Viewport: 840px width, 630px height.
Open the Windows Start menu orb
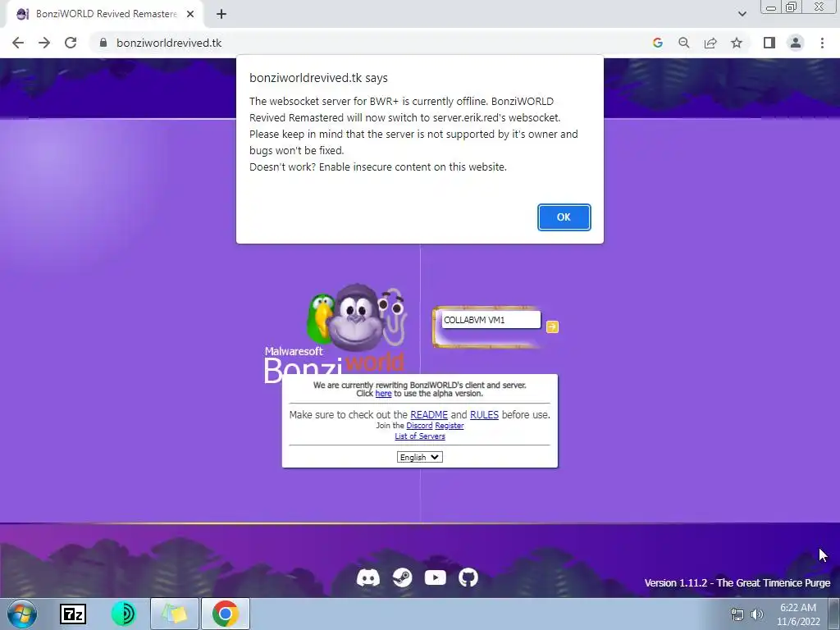coord(22,614)
